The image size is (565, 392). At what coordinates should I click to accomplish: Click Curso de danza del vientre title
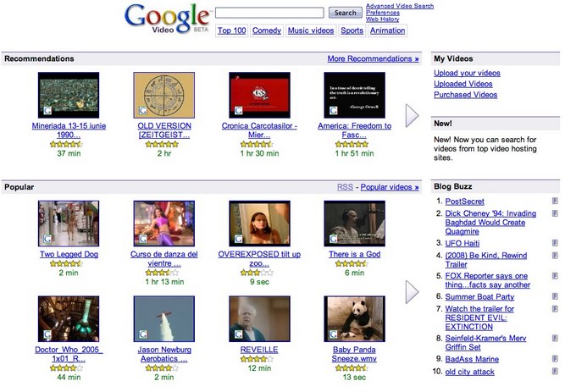(x=164, y=259)
